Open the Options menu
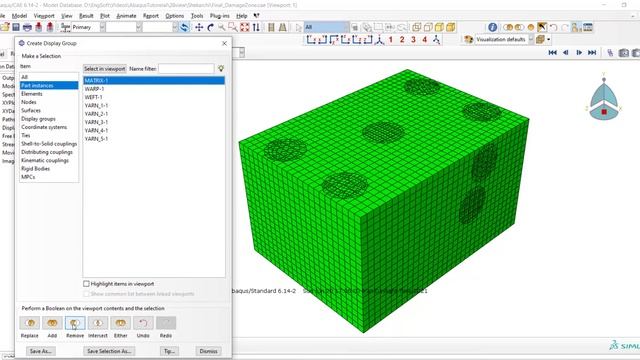The height and width of the screenshot is (360, 640). tap(175, 16)
